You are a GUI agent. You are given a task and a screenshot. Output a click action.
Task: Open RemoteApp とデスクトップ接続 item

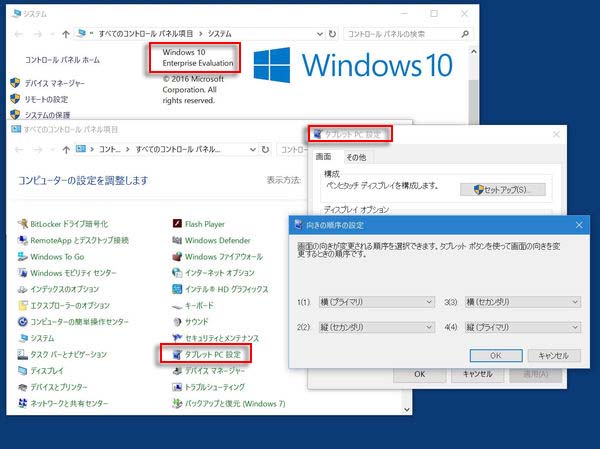click(73, 240)
